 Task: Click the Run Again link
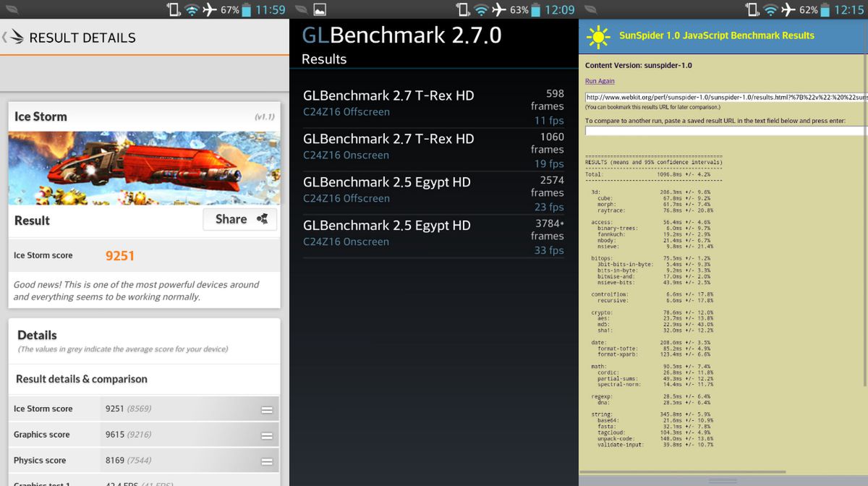coord(600,81)
